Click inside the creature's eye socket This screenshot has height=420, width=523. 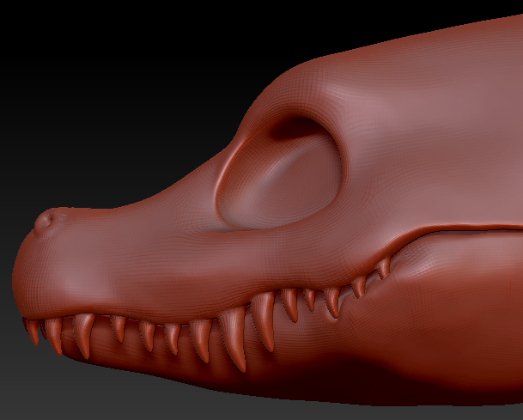click(x=279, y=173)
